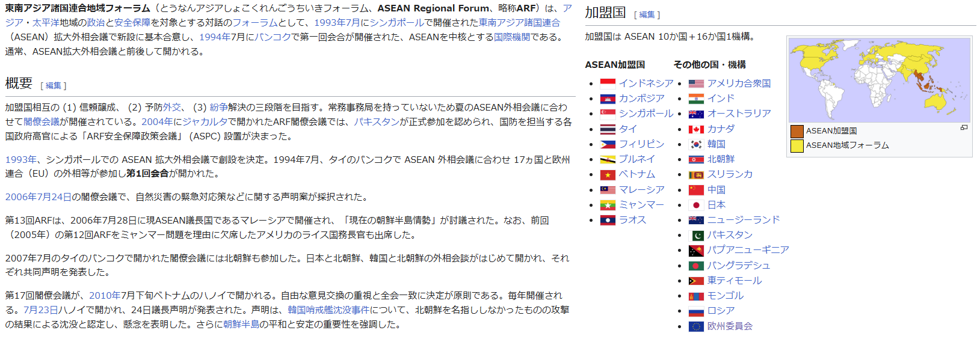Click the Vietnam flag icon
The height and width of the screenshot is (342, 980).
click(608, 175)
